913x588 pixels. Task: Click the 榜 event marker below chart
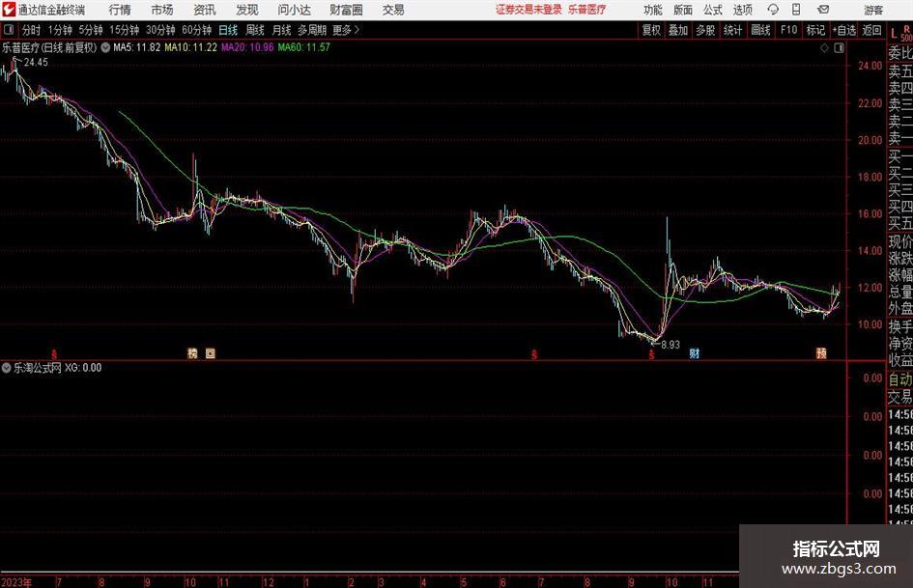click(192, 353)
